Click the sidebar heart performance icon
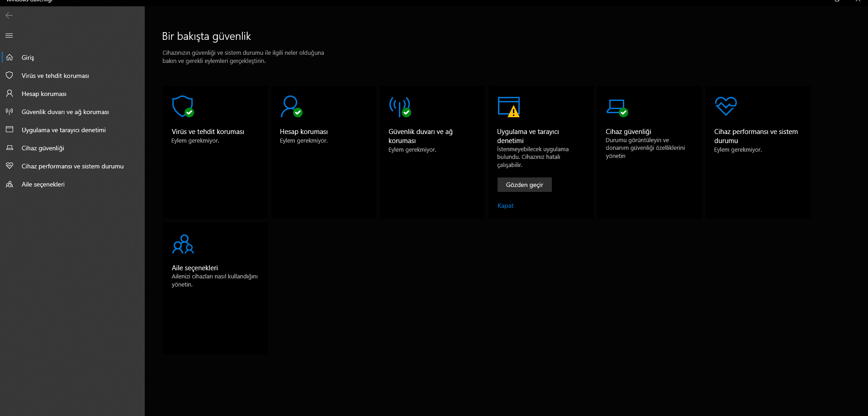 pos(9,166)
